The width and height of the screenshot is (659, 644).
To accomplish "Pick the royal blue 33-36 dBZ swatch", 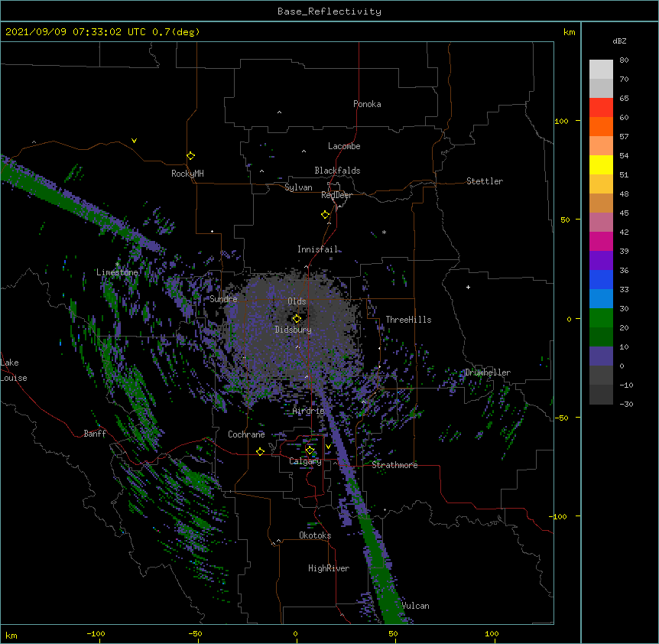I will tap(601, 279).
